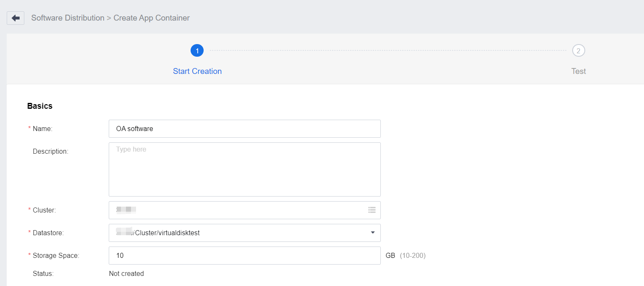Click the Not created status text
The width and height of the screenshot is (644, 286).
[x=126, y=274]
